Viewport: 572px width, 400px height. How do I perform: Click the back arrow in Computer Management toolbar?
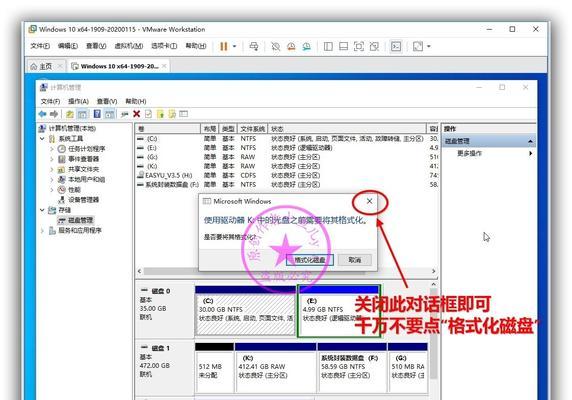43,114
